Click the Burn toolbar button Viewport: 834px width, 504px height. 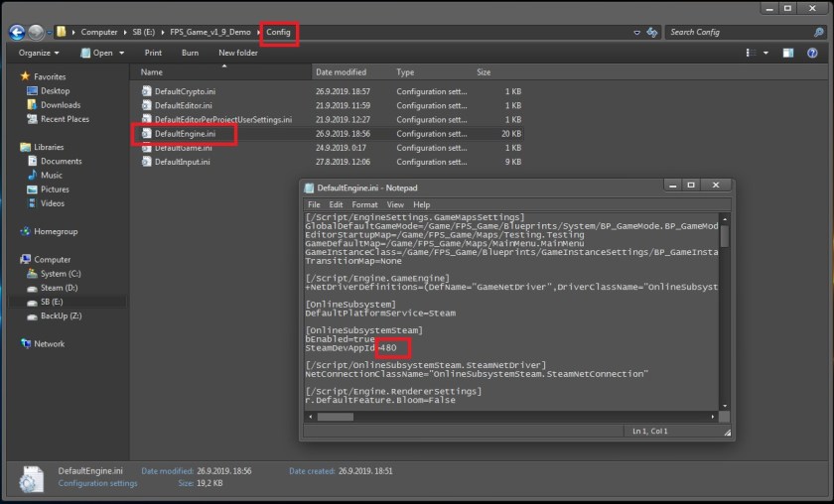click(190, 53)
